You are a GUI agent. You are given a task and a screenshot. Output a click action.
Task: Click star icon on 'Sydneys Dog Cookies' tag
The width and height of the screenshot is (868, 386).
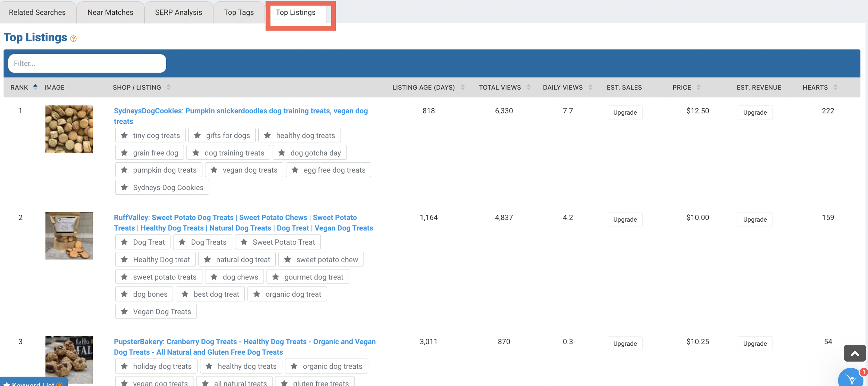point(124,188)
